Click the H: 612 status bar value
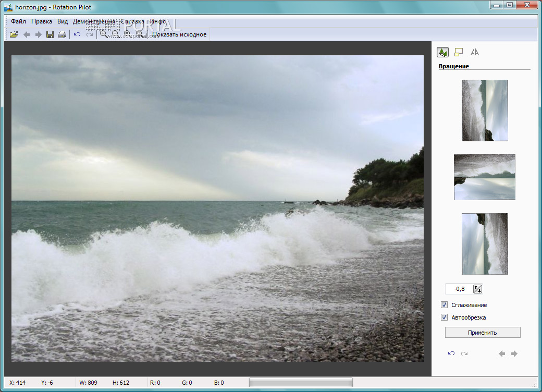Screen dimensions: 542x392 120,383
